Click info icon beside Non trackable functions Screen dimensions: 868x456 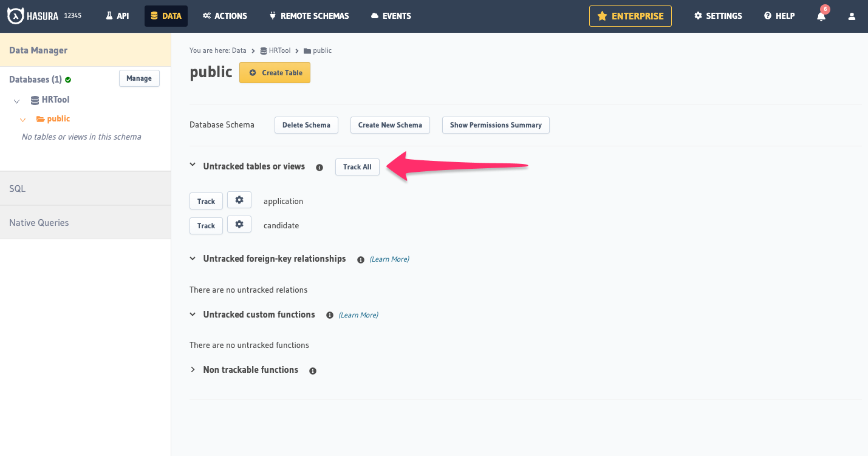pyautogui.click(x=313, y=370)
